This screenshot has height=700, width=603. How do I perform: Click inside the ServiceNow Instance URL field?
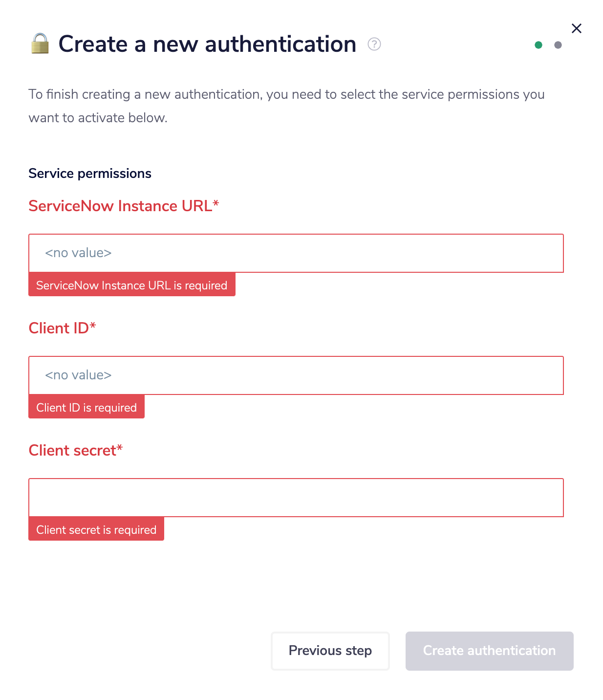point(297,253)
